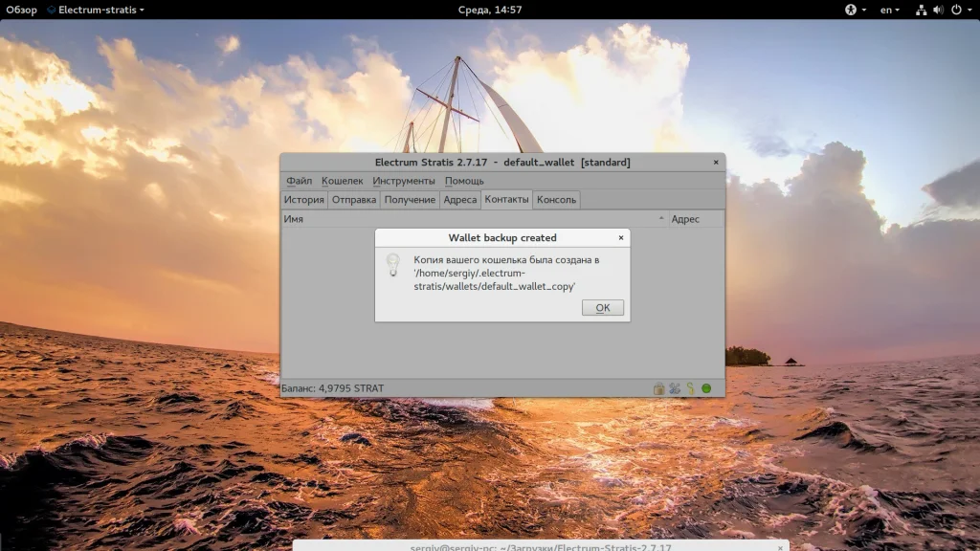Click the sort arrow in Имя column header
This screenshot has height=551, width=980.
[661, 219]
